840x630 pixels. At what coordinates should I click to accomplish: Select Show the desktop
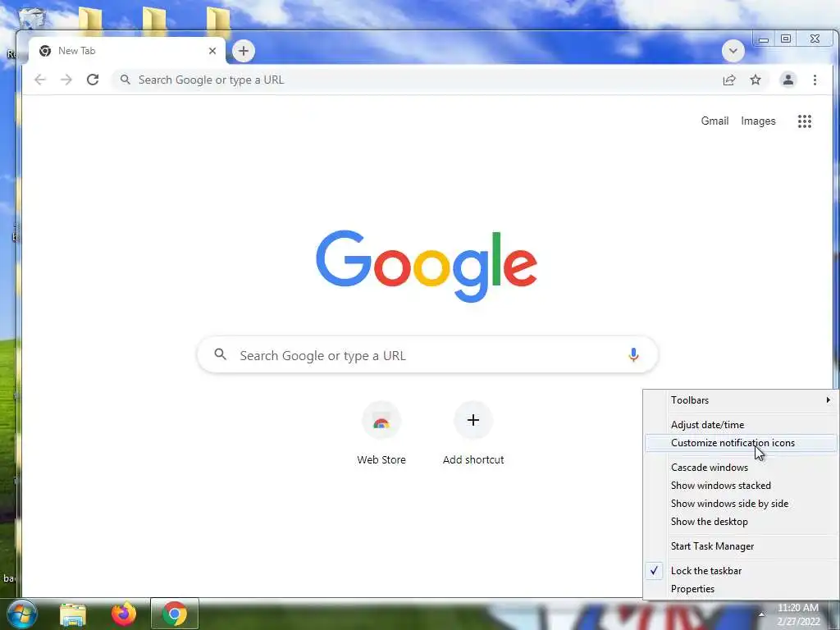(x=740, y=522)
